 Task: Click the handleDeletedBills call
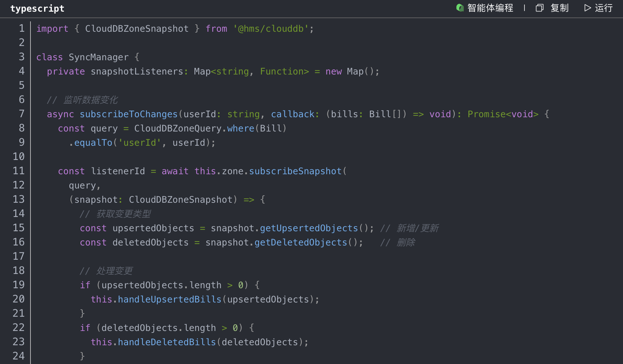pyautogui.click(x=167, y=342)
